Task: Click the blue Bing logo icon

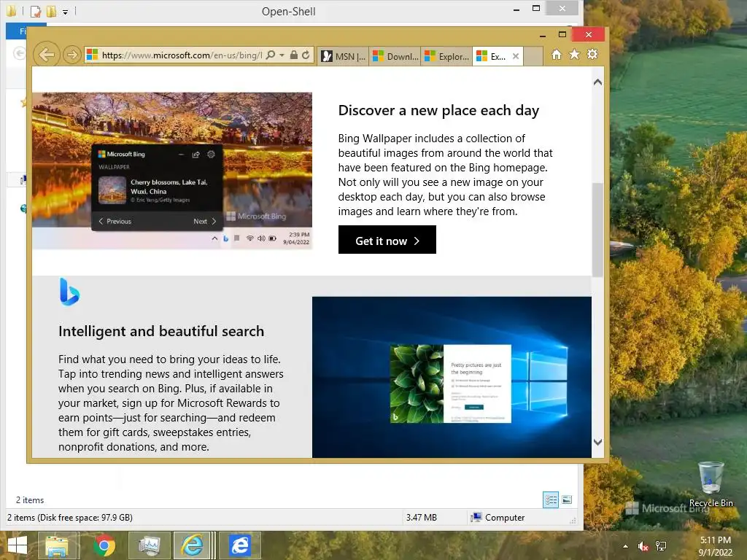Action: click(69, 292)
